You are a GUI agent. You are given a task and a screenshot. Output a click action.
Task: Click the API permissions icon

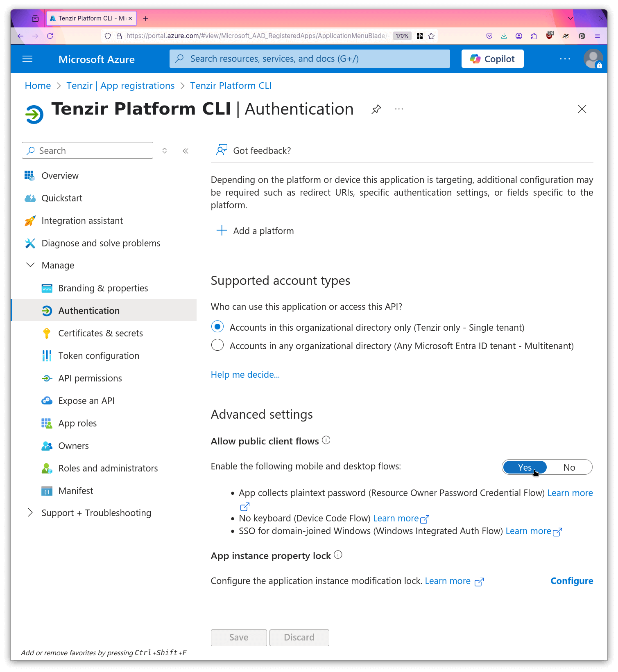click(47, 378)
